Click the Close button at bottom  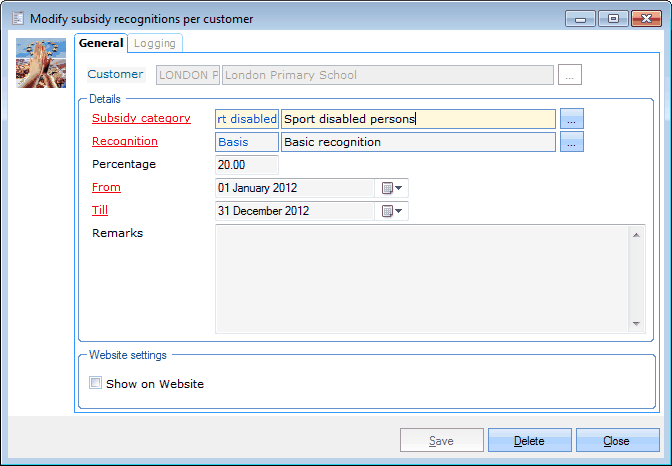[617, 441]
